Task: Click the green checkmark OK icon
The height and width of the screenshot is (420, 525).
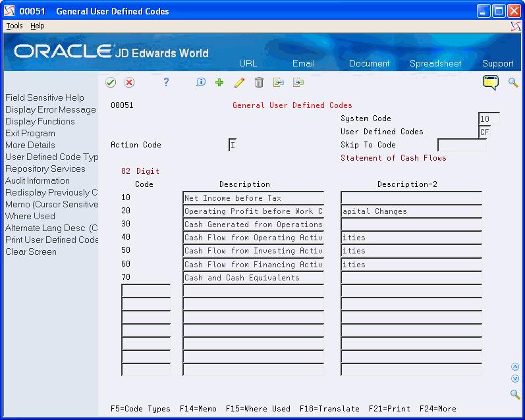Action: click(x=111, y=82)
